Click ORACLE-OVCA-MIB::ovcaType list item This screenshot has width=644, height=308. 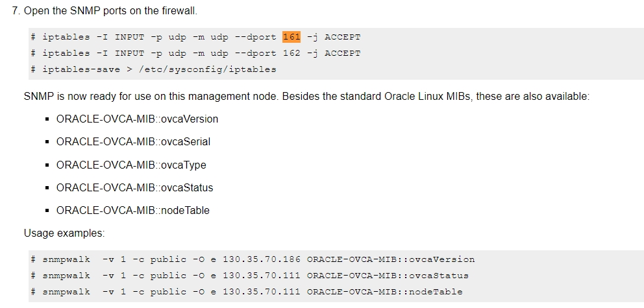click(131, 165)
